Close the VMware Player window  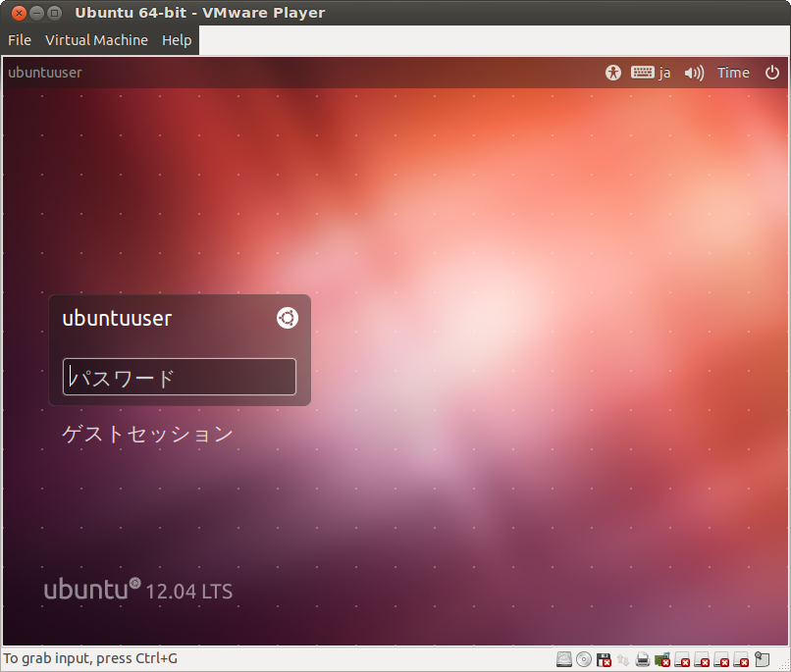click(20, 13)
